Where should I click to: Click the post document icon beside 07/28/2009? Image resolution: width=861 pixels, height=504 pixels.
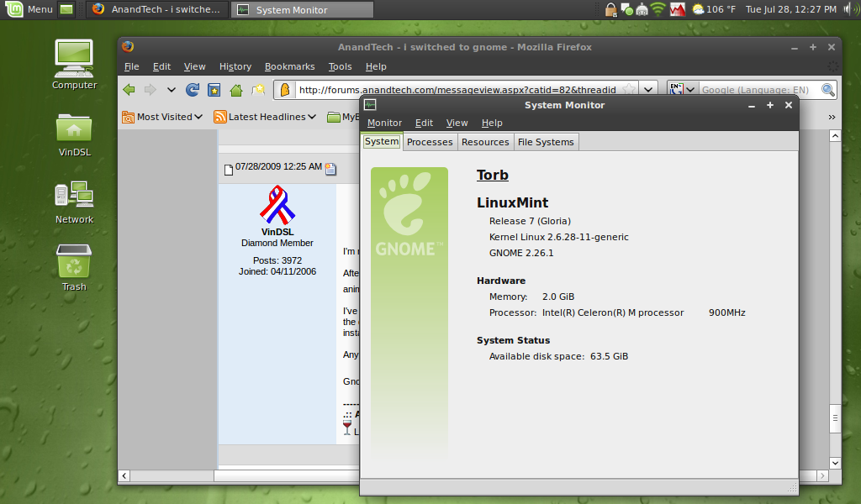pos(229,170)
